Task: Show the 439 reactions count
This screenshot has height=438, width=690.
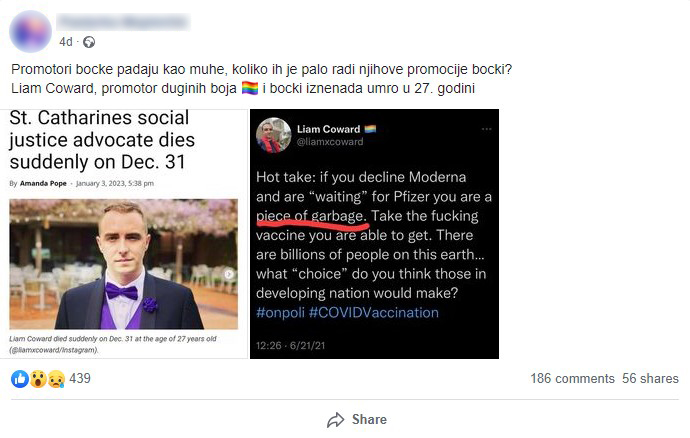Action: [x=80, y=379]
